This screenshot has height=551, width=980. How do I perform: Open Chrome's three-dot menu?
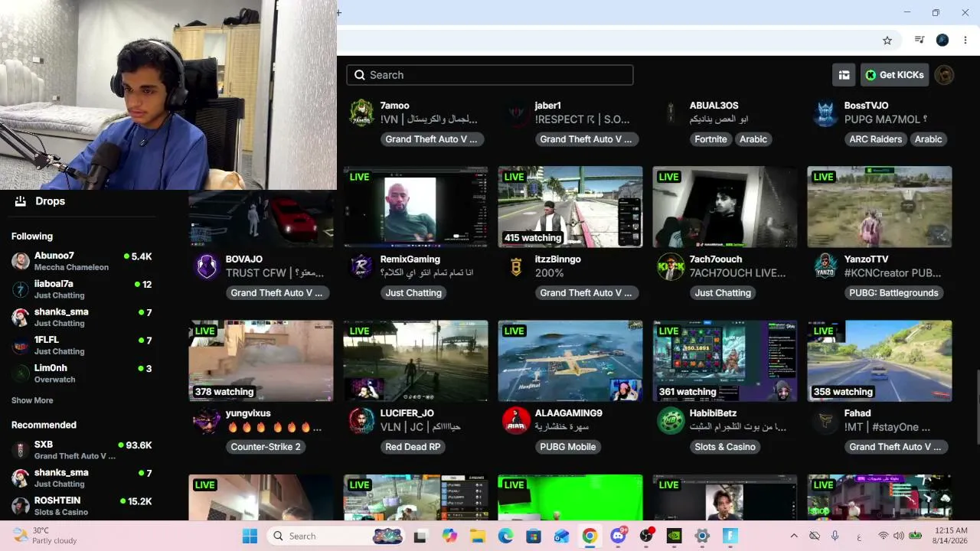(x=965, y=40)
